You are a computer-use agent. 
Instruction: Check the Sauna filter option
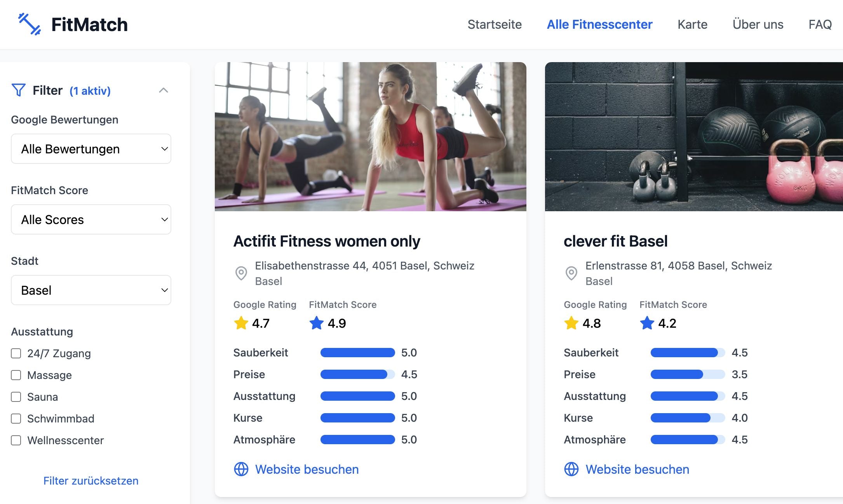[16, 397]
